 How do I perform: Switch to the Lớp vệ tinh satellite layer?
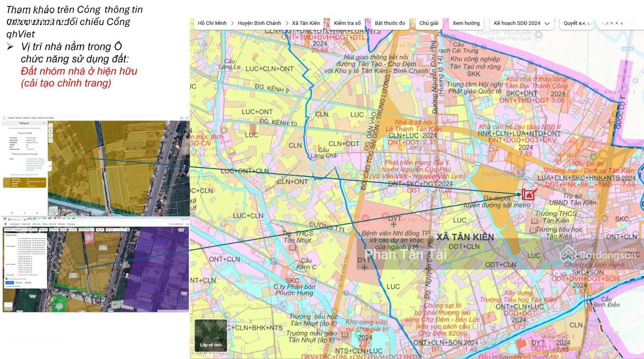pos(210,335)
